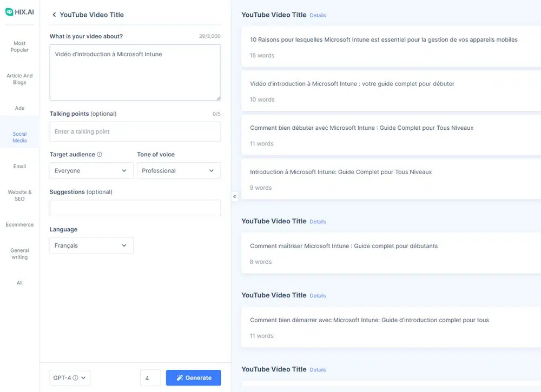The height and width of the screenshot is (392, 541).
Task: Click the GPT-4 info icon
Action: 75,378
